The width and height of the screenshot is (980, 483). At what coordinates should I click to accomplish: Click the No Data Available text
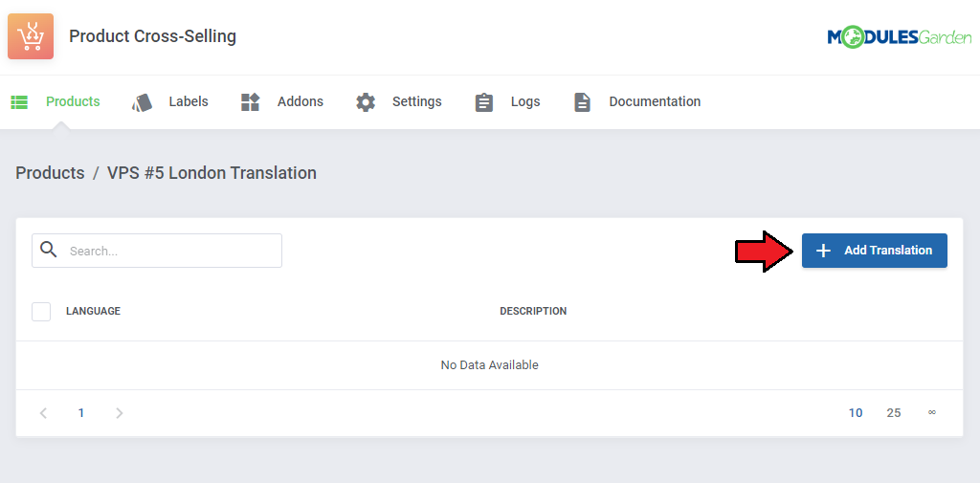click(x=489, y=365)
